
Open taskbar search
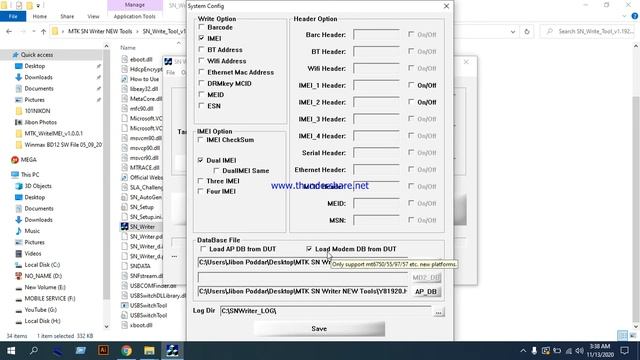tap(34, 351)
